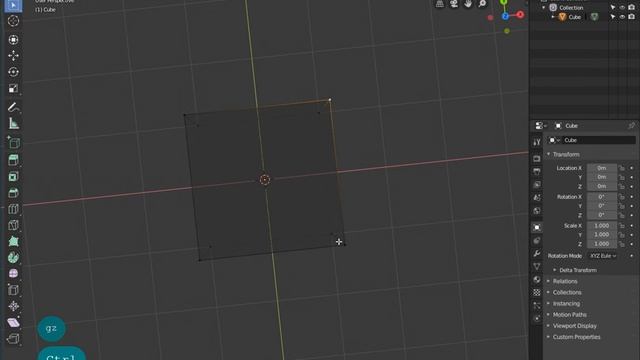Select the Rip Region tool
Screen dimensions: 640x360
tap(13, 339)
